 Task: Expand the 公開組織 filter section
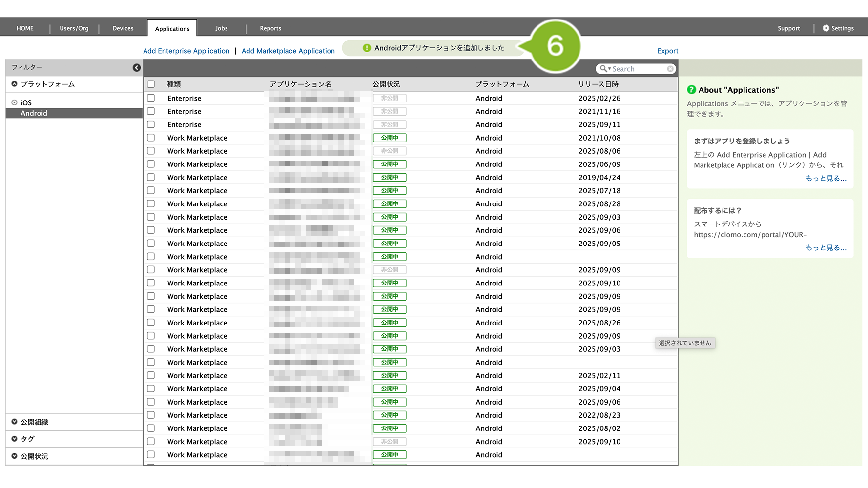15,422
